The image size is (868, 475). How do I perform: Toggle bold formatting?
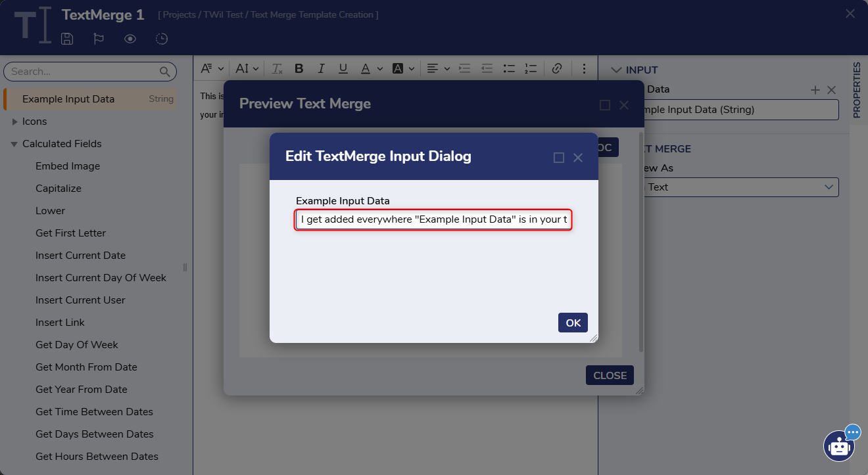coord(299,68)
